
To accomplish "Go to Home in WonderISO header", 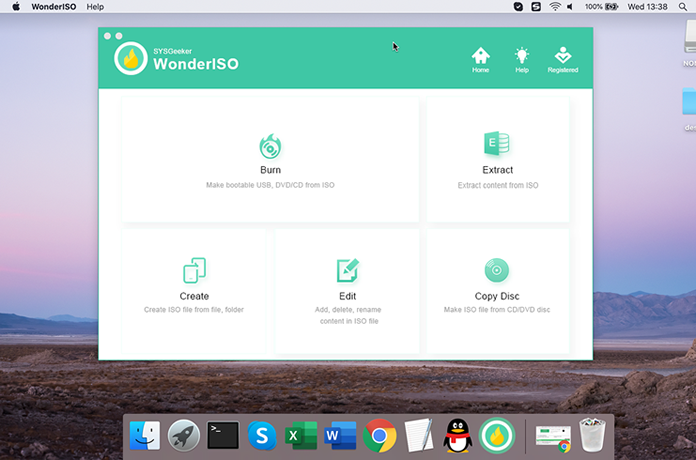I will [x=480, y=60].
